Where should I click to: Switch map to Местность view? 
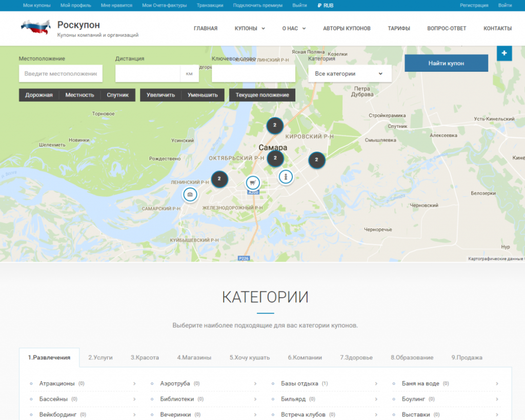(79, 95)
